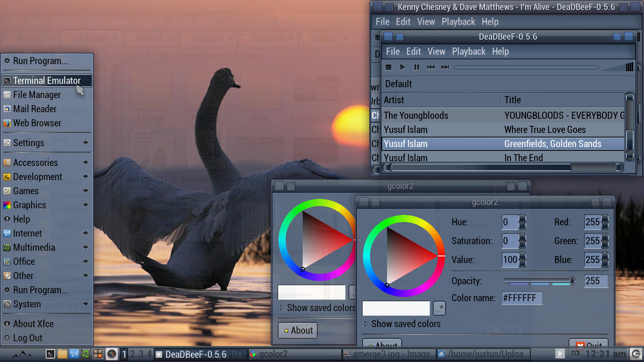Viewport: 644px width, 362px height.
Task: Click the gcolor2 taskbar button
Action: (x=295, y=354)
